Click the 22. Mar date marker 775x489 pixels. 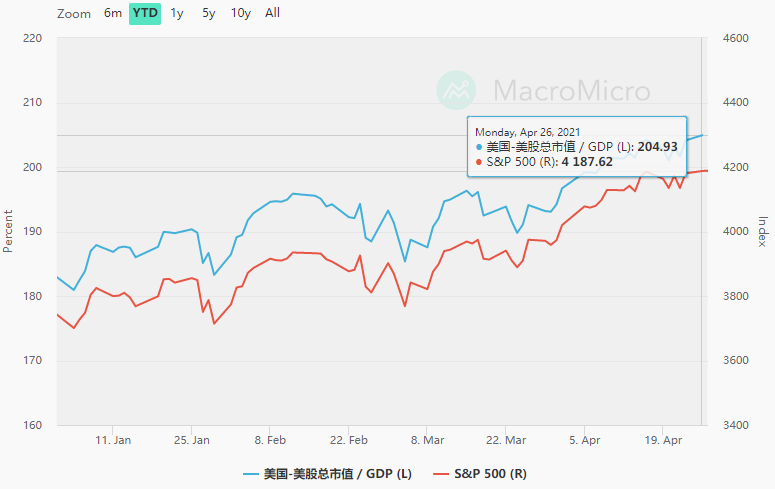pos(507,440)
